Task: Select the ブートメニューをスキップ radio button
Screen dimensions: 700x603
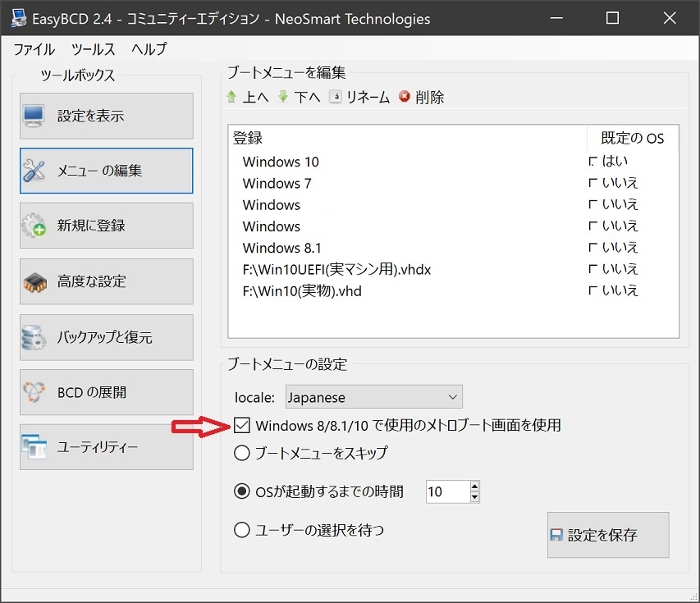Action: pos(241,454)
